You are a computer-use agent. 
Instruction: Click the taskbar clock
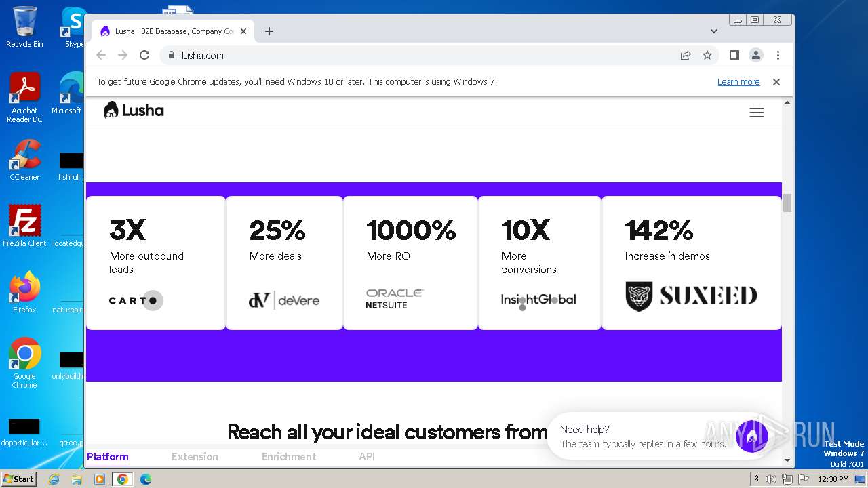(x=833, y=479)
